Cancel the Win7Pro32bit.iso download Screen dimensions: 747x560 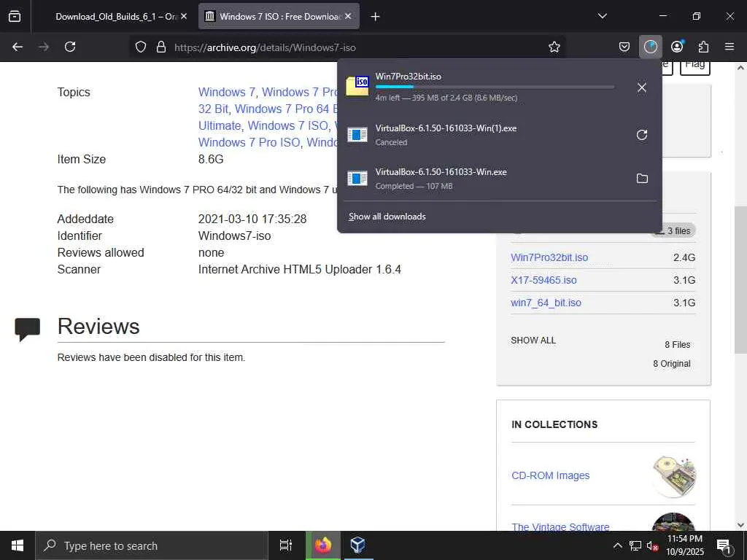coord(642,87)
